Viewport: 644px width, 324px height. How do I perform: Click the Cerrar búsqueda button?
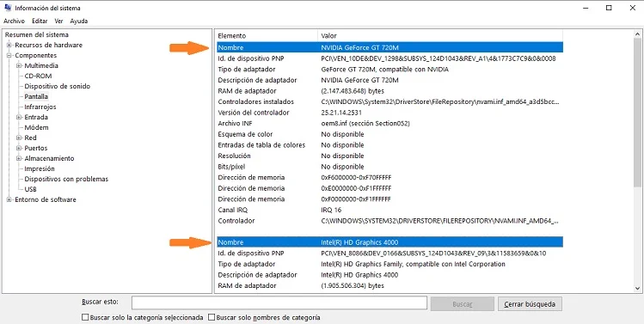(530, 304)
